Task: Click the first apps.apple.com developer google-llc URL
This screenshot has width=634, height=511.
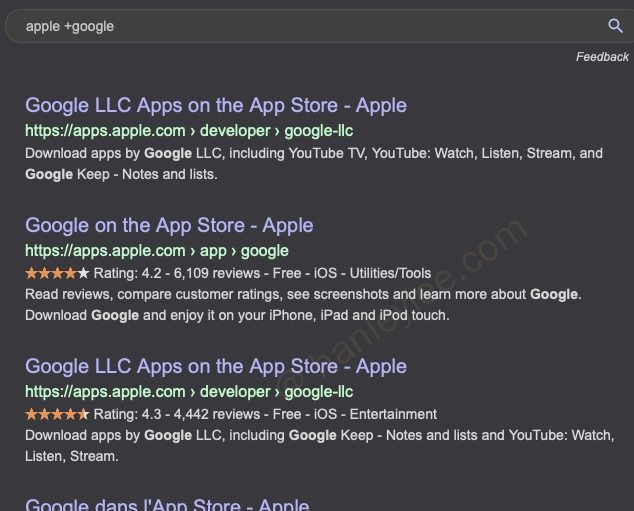Action: click(189, 131)
